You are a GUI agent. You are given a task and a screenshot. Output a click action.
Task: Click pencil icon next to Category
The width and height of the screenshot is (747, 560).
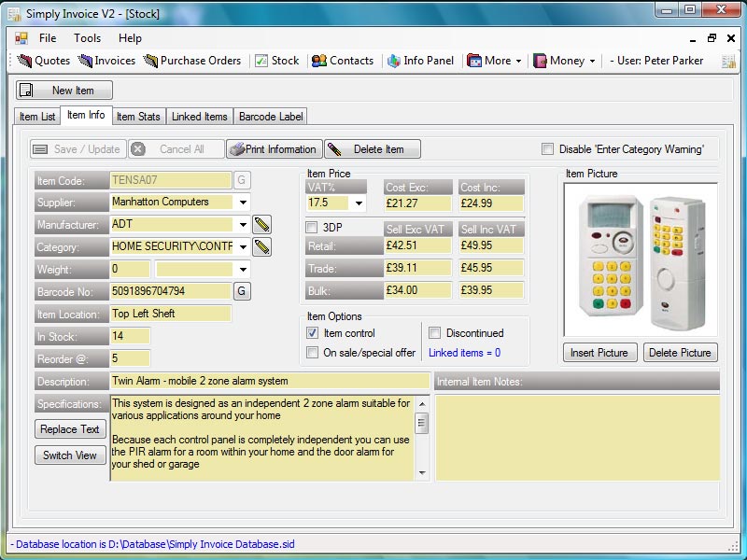tap(262, 246)
